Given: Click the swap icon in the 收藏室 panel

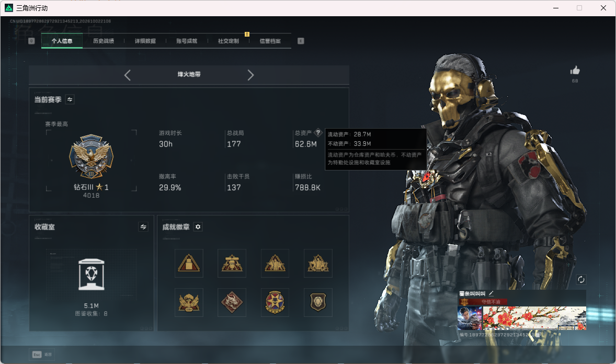Looking at the screenshot, I should coord(143,227).
